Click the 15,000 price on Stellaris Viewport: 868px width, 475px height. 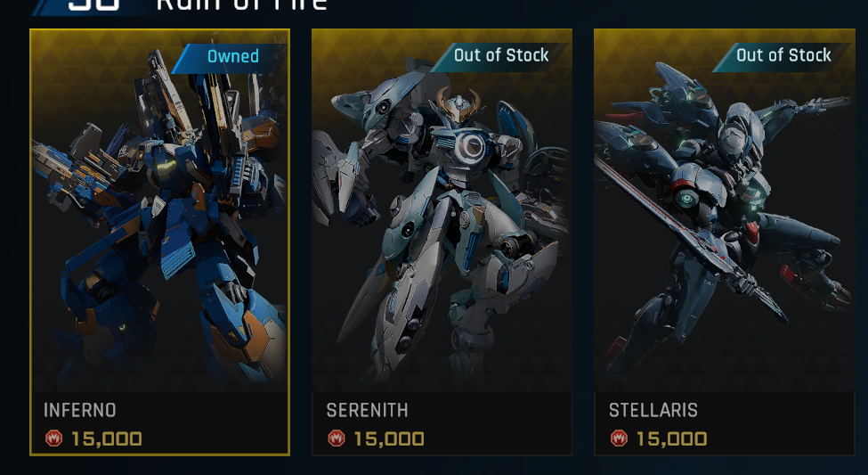point(671,439)
